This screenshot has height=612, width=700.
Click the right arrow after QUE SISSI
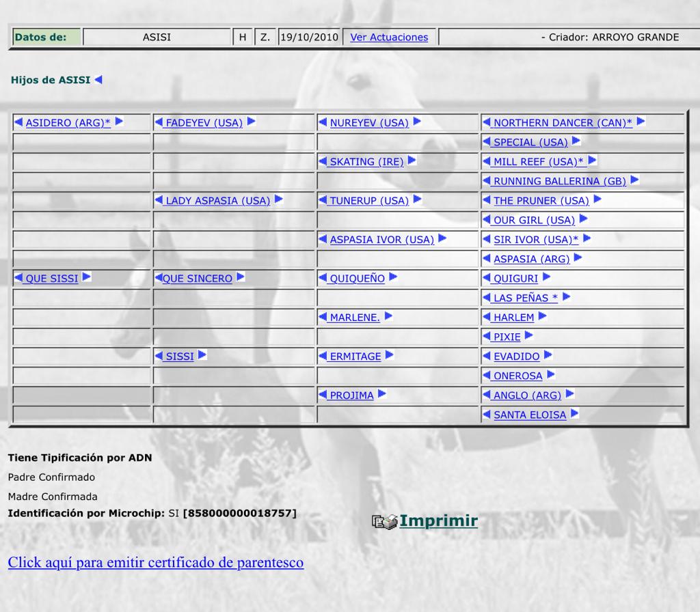(x=87, y=277)
